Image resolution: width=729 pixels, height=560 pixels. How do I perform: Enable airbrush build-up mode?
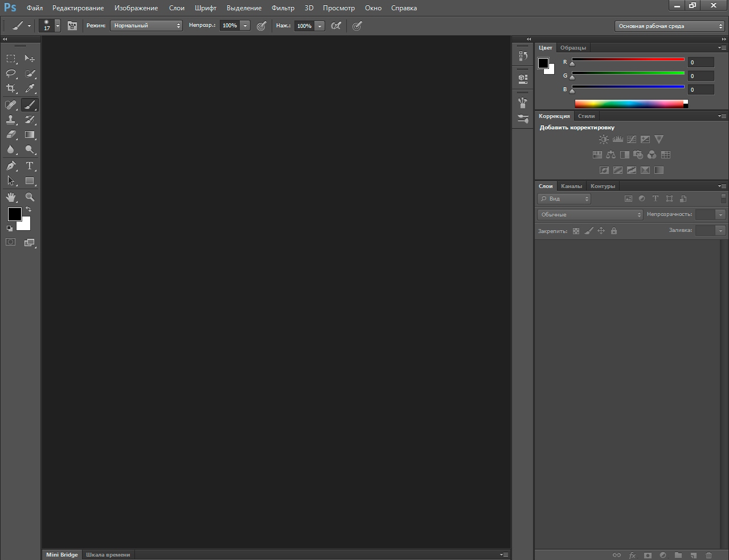point(336,26)
